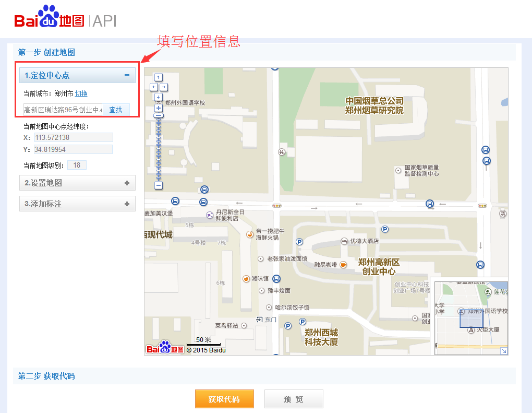Click the 查找 search button
This screenshot has height=413, width=532.
click(115, 110)
